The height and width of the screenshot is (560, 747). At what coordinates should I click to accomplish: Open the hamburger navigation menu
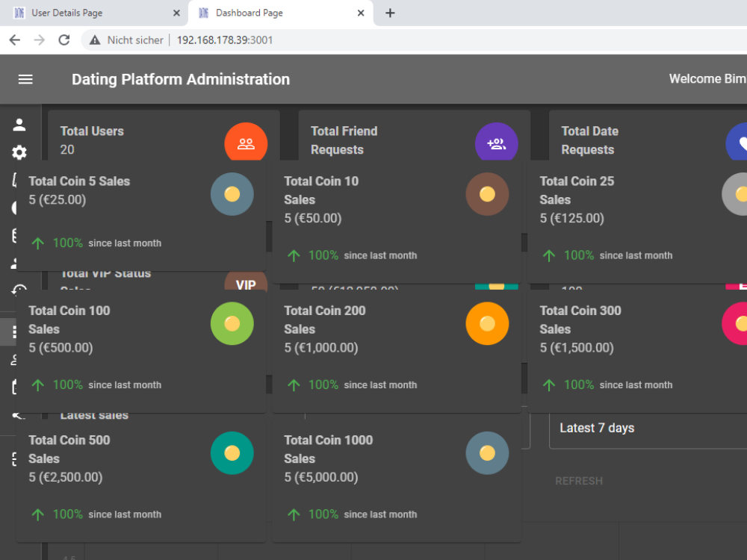pos(25,79)
